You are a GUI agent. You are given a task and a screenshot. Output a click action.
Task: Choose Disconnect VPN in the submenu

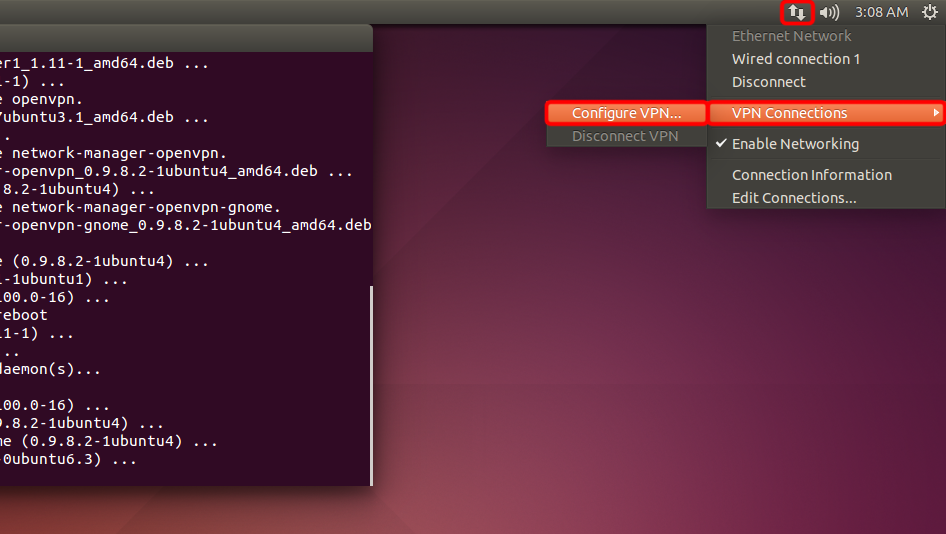coord(625,136)
